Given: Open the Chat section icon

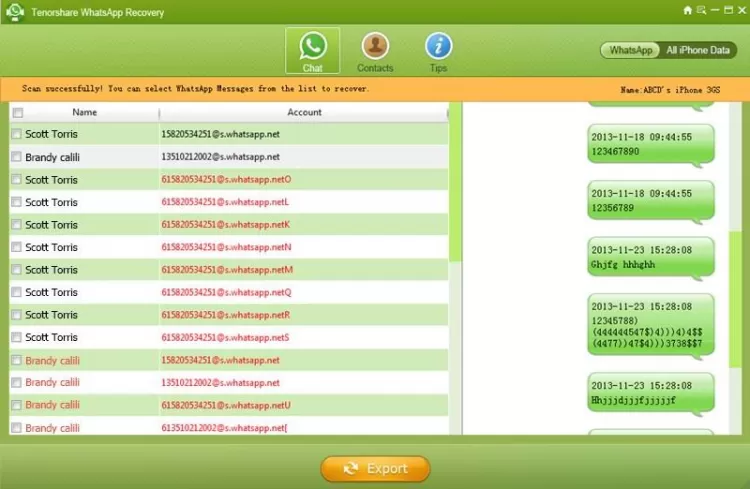Looking at the screenshot, I should click(x=313, y=51).
